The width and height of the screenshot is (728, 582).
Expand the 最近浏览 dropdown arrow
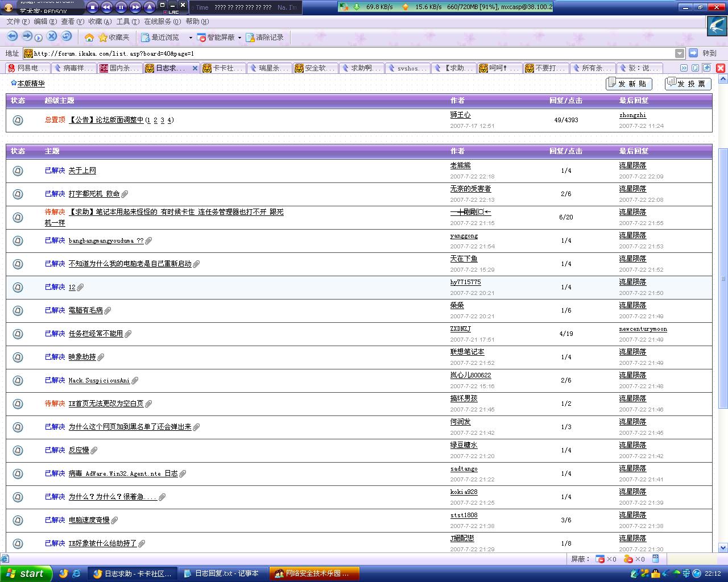click(x=191, y=38)
